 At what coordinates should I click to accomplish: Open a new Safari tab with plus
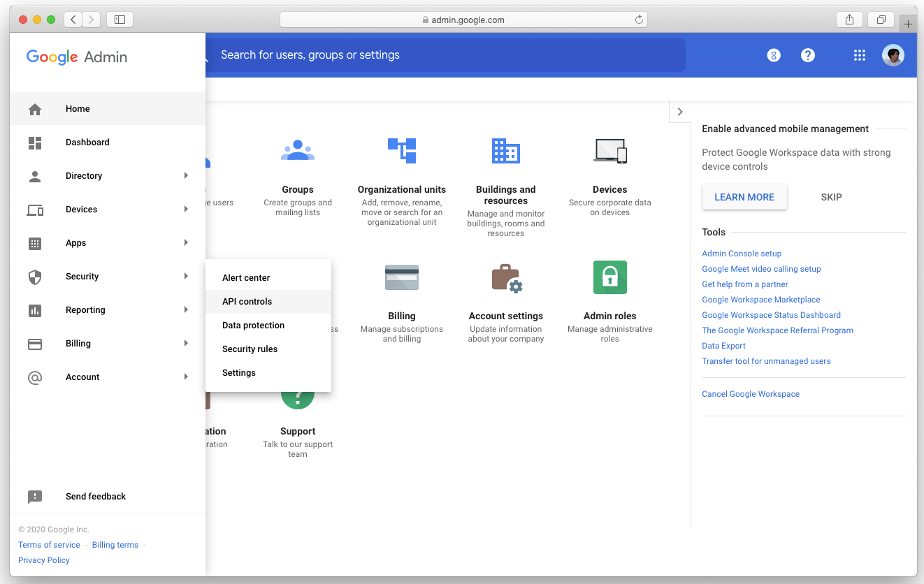908,24
